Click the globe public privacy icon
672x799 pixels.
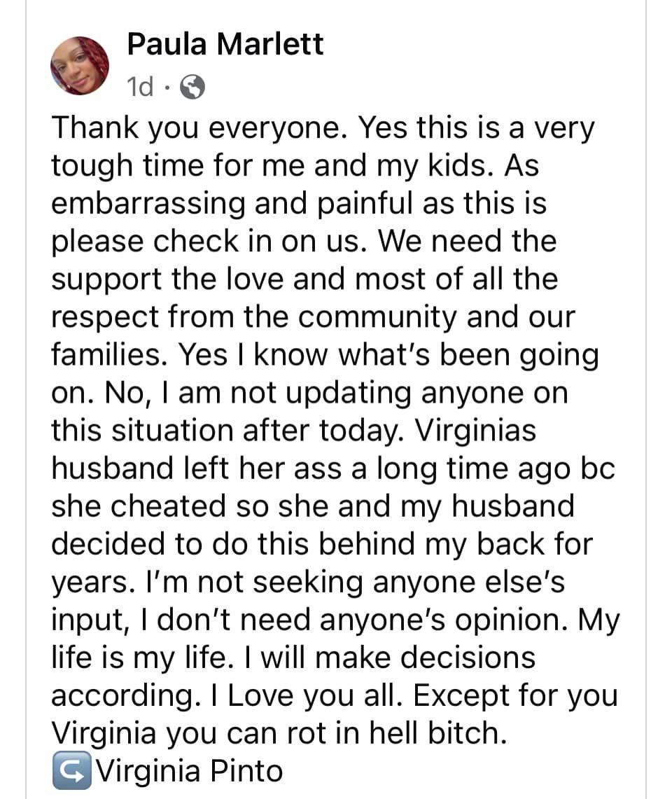click(193, 87)
